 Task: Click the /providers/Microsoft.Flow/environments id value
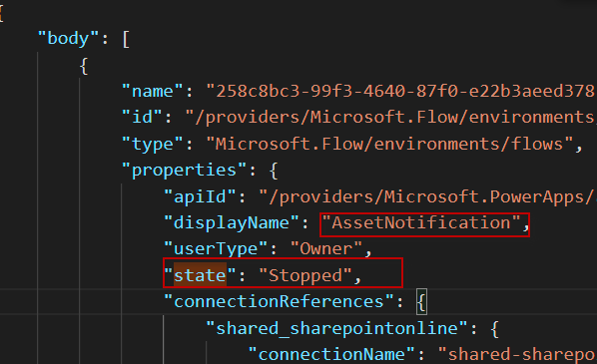point(391,117)
